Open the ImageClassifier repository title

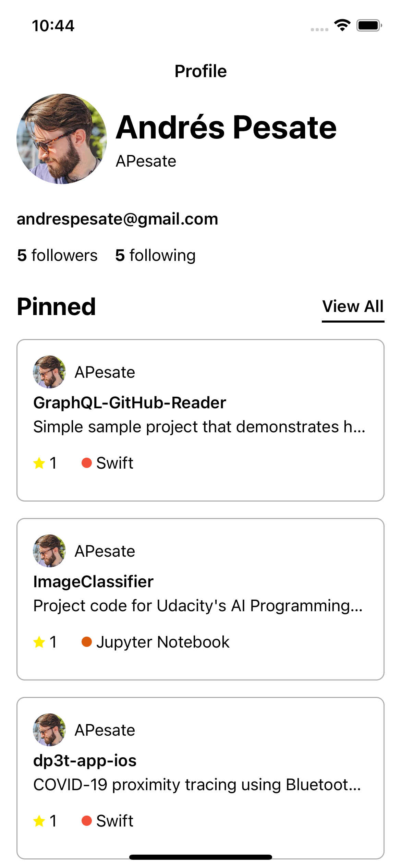[93, 582]
